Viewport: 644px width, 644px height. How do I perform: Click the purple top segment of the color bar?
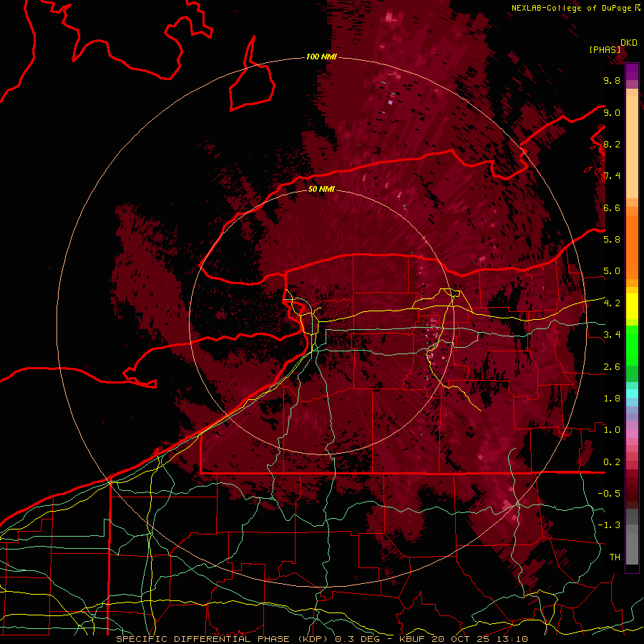pos(632,72)
